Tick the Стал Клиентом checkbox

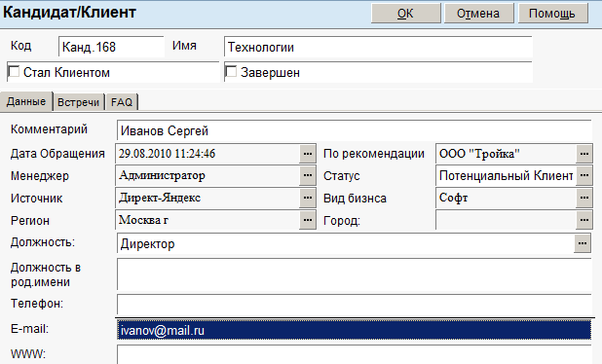[14, 72]
